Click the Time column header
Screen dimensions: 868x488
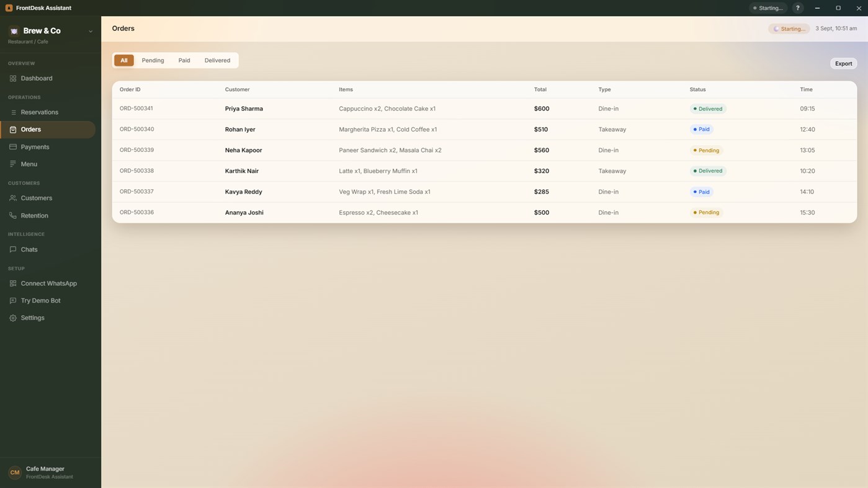(806, 89)
